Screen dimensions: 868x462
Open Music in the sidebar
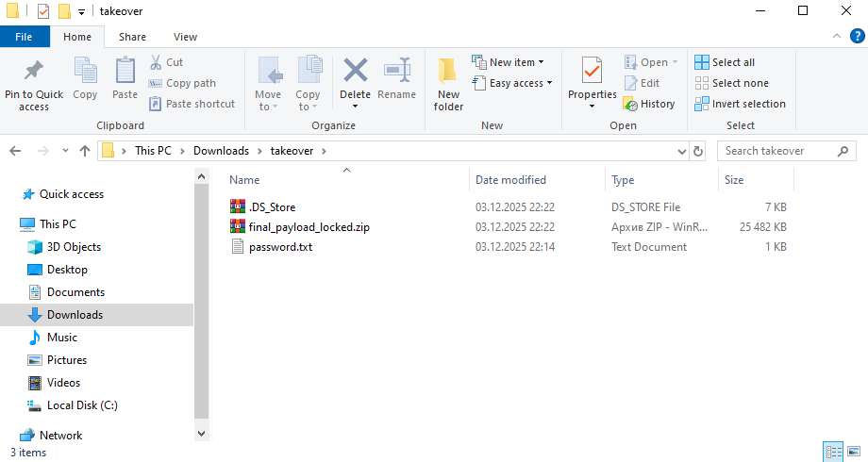tap(62, 338)
